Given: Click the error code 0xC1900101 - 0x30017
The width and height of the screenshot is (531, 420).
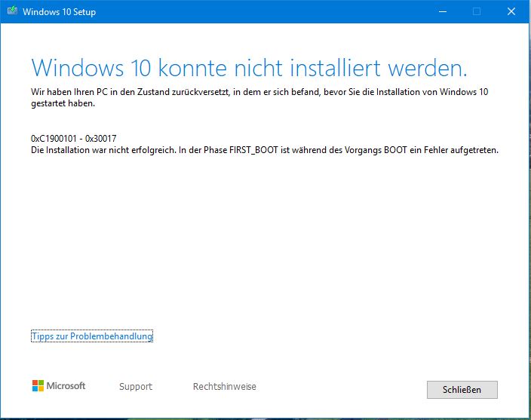Looking at the screenshot, I should pyautogui.click(x=73, y=139).
